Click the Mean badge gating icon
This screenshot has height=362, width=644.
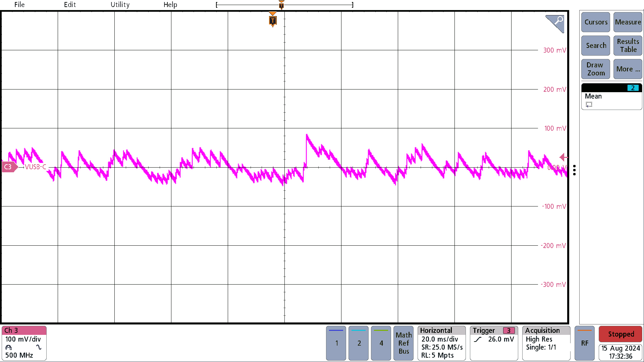pyautogui.click(x=589, y=105)
